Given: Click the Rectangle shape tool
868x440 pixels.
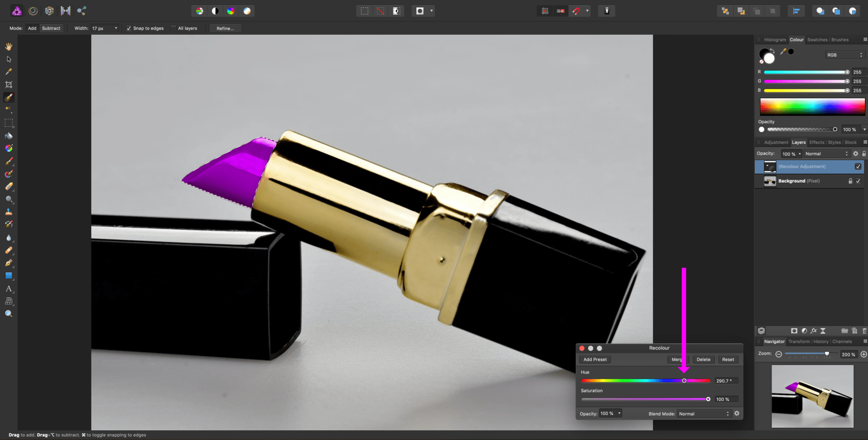Looking at the screenshot, I should coord(9,276).
